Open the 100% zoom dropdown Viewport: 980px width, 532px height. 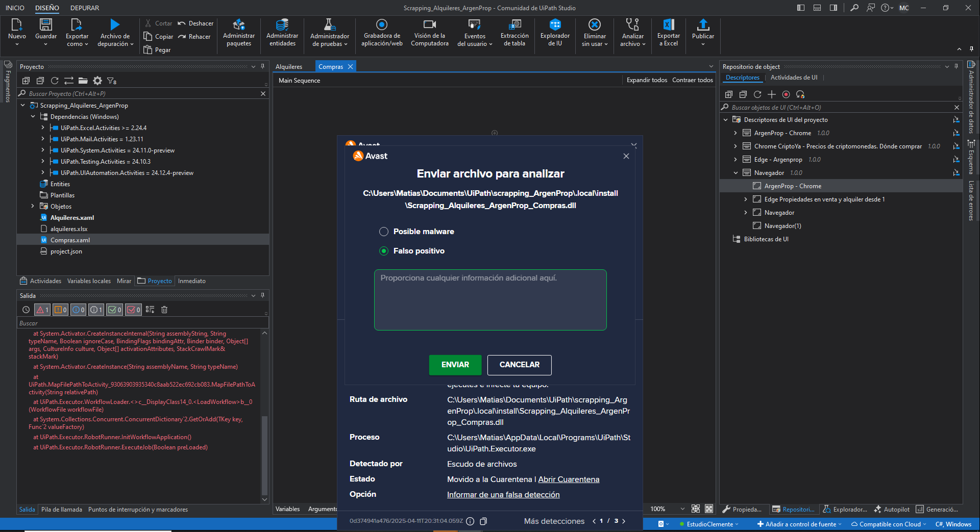click(x=682, y=509)
